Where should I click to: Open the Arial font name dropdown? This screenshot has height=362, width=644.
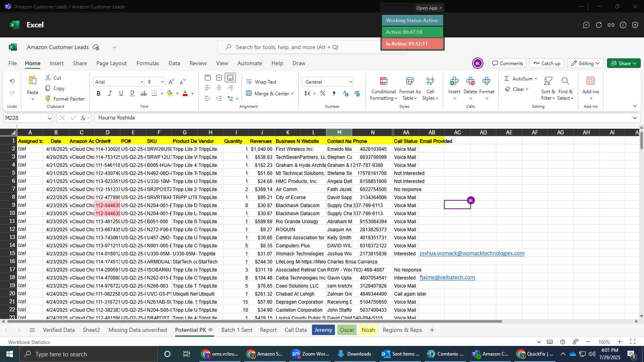pos(142,82)
